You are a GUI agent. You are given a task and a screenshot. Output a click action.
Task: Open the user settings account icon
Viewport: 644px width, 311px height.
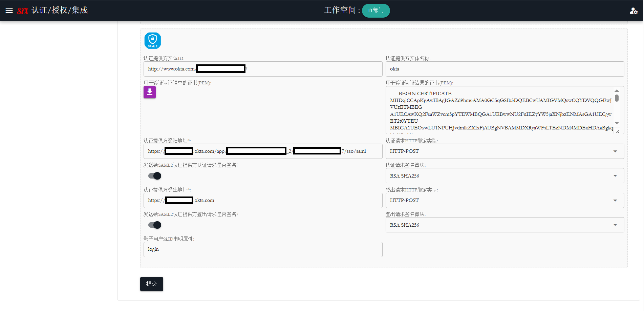(634, 11)
